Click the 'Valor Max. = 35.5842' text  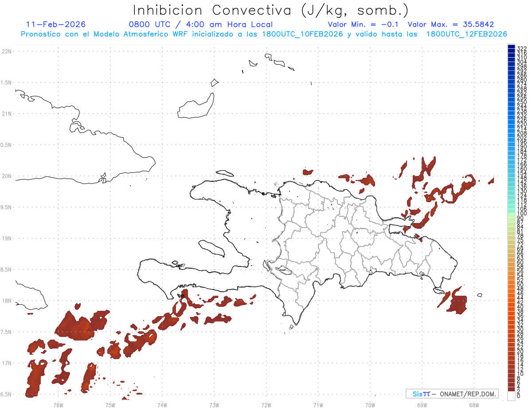[x=450, y=24]
